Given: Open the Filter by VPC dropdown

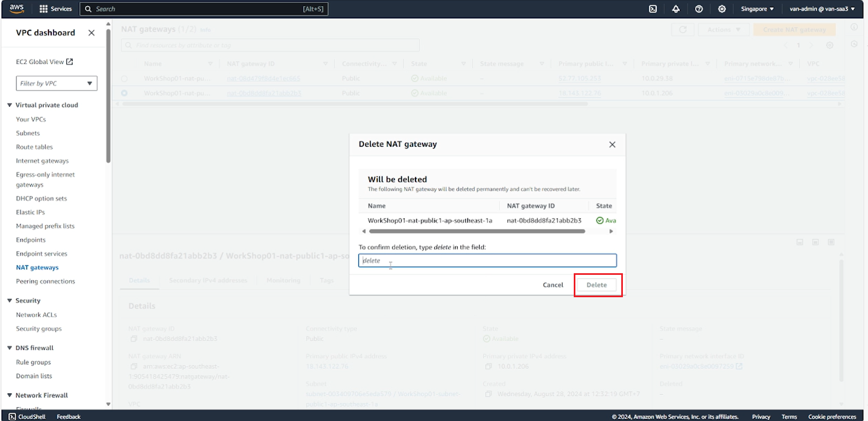Looking at the screenshot, I should pos(57,83).
